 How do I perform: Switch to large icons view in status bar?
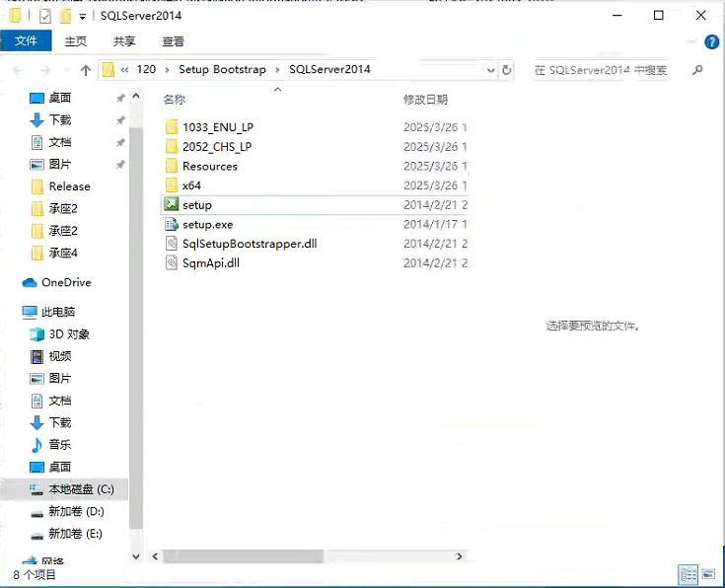(708, 574)
